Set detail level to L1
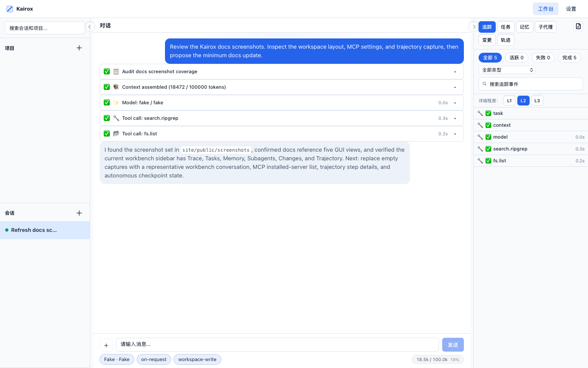Viewport: 588px width, 368px height. click(509, 101)
